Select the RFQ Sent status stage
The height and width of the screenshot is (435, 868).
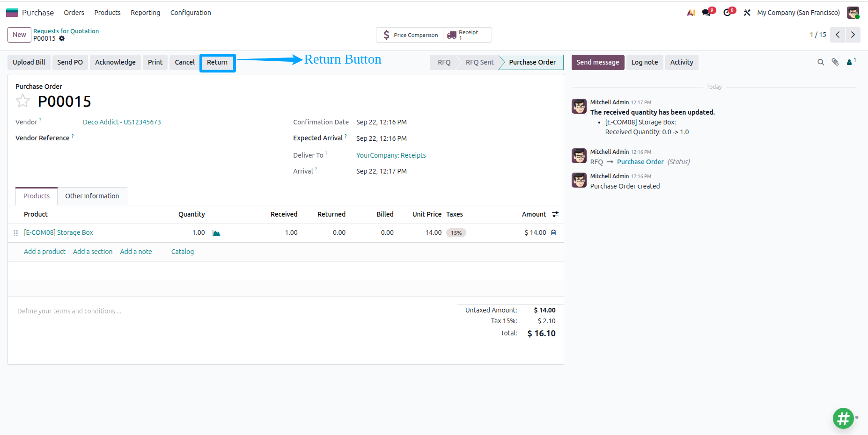point(479,62)
